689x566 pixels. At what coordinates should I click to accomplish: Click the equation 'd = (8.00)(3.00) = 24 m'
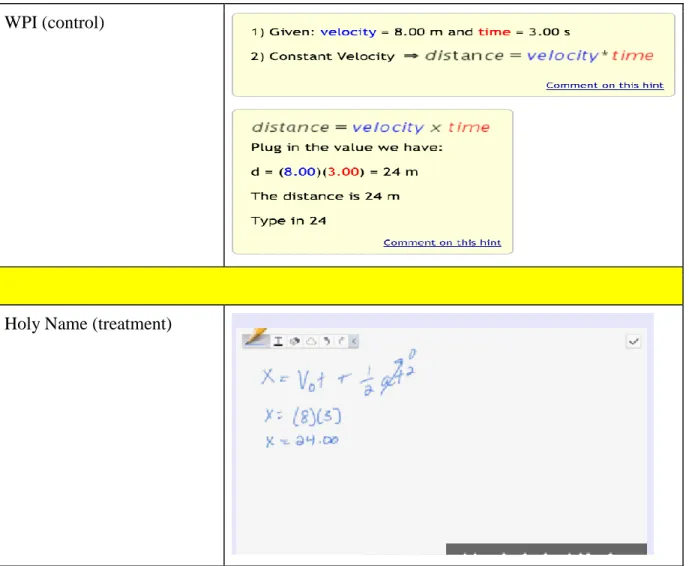[334, 172]
